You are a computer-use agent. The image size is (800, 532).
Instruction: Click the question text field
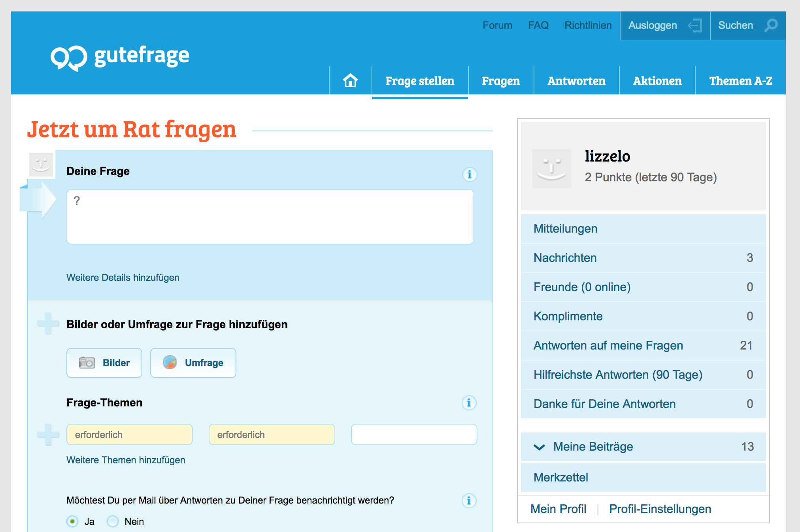point(270,217)
